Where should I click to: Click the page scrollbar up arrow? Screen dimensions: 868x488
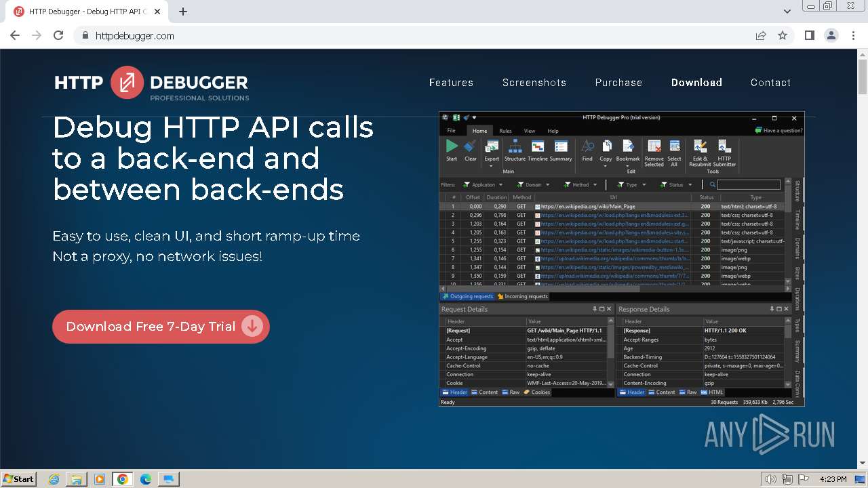click(x=862, y=54)
